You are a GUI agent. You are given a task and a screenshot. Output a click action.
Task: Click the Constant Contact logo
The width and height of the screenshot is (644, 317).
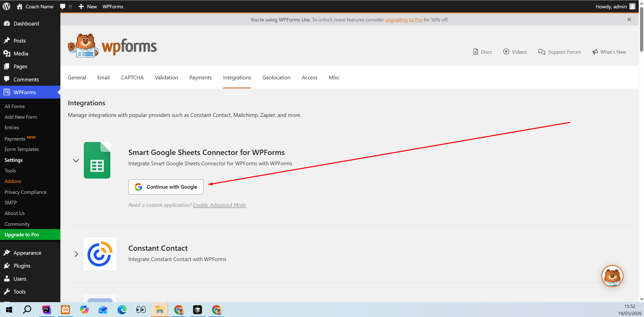pyautogui.click(x=100, y=254)
